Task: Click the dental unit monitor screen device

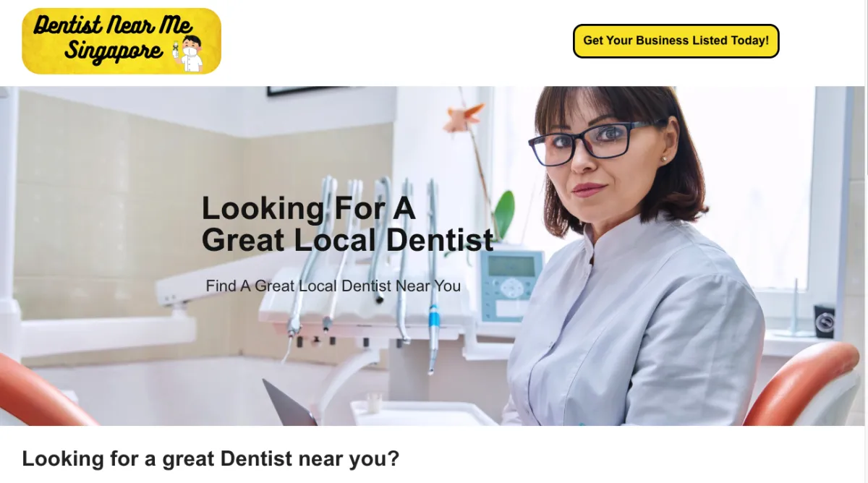Action: click(x=511, y=286)
